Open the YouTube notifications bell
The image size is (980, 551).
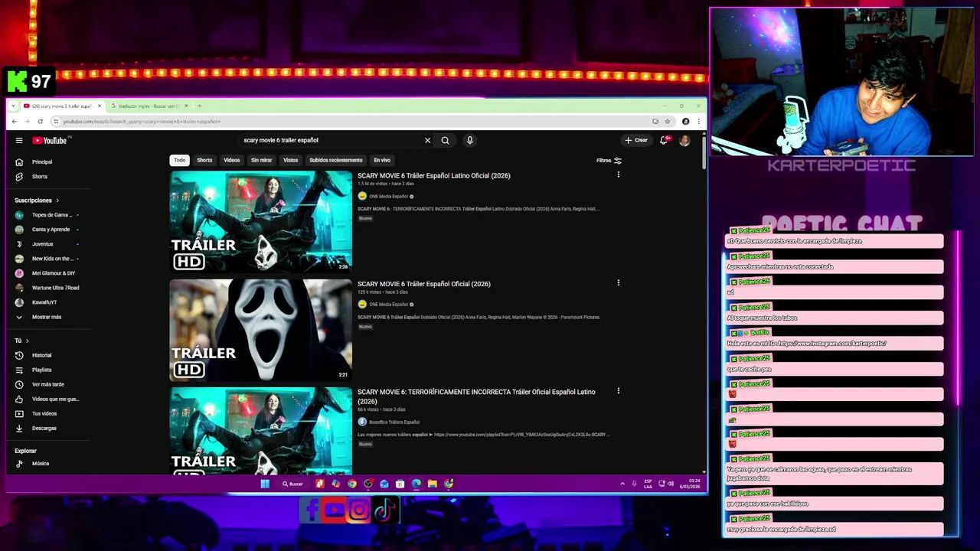click(x=664, y=140)
